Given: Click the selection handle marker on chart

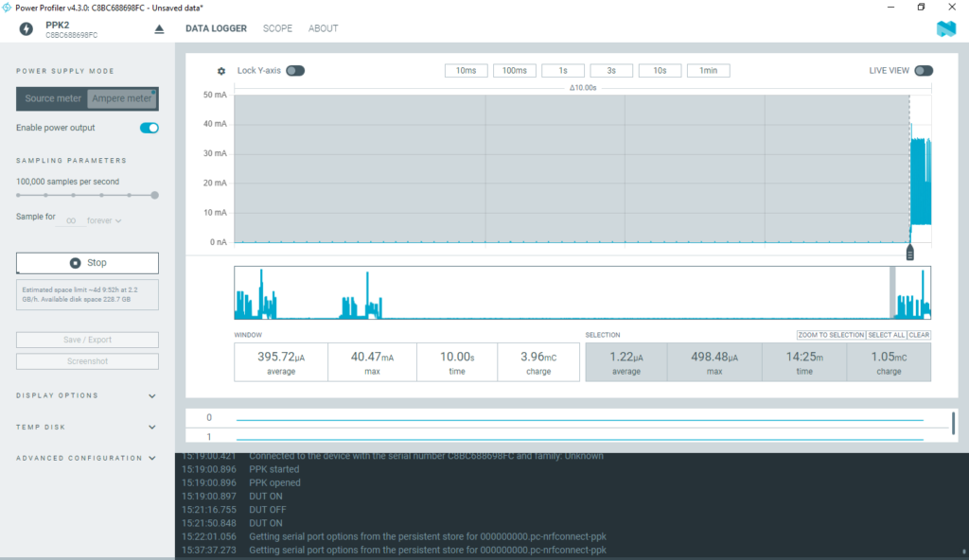Looking at the screenshot, I should (909, 252).
